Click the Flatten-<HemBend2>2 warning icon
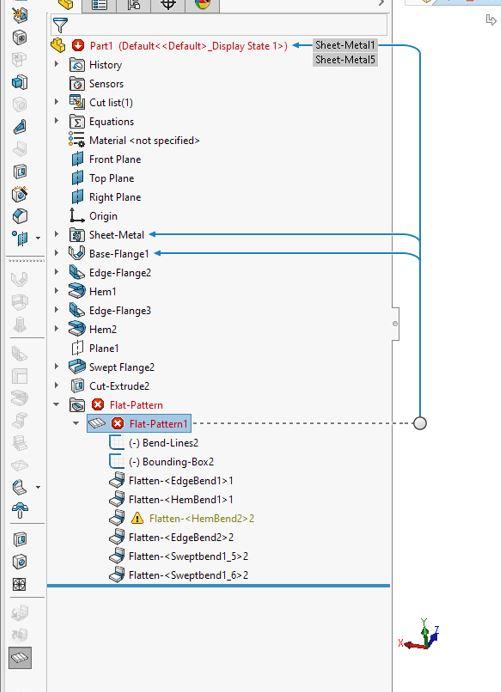This screenshot has width=501, height=692. point(137,518)
